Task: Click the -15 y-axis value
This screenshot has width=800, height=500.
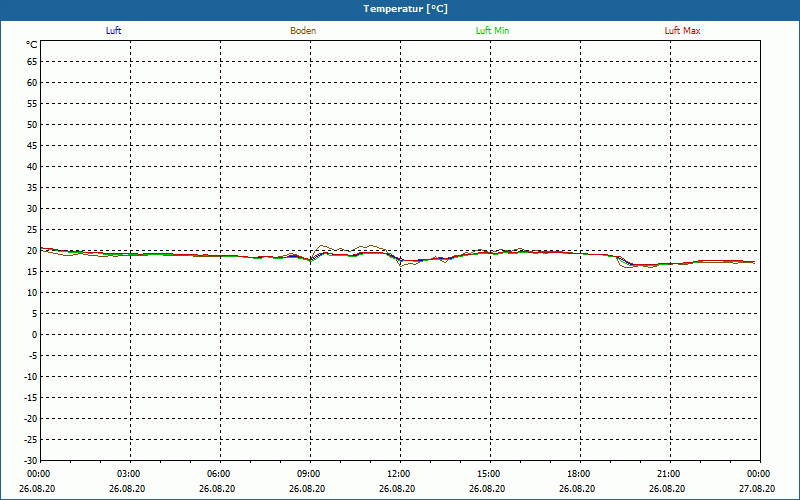Action: pyautogui.click(x=31, y=397)
